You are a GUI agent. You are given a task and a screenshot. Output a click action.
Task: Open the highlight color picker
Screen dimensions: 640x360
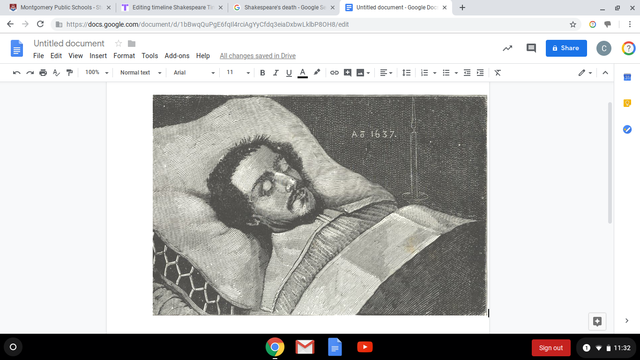tap(317, 73)
